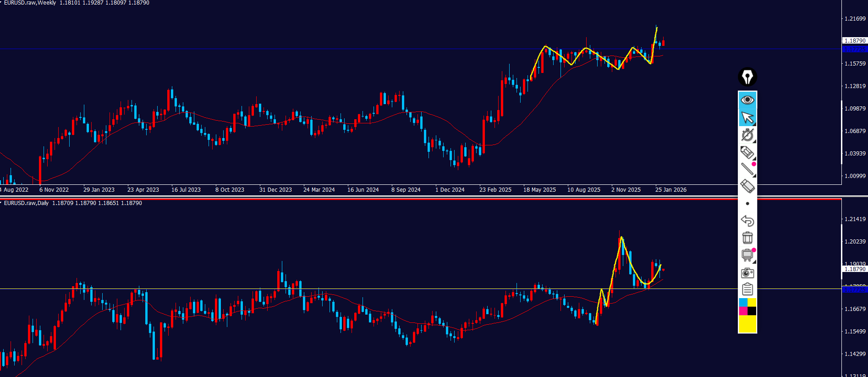The width and height of the screenshot is (868, 377).
Task: Click the clipboard icon in the toolbar
Action: pos(747,289)
